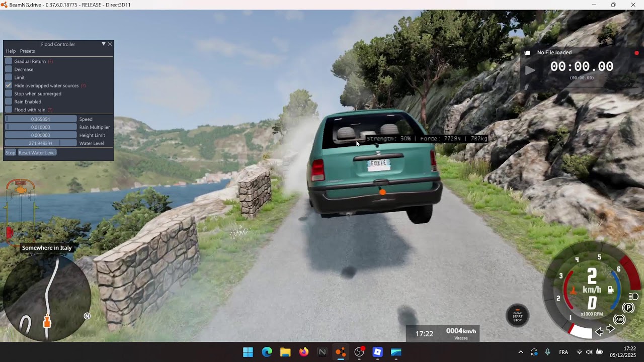
Task: Show help tooltip for Hide overlapped water sources
Action: [83, 85]
